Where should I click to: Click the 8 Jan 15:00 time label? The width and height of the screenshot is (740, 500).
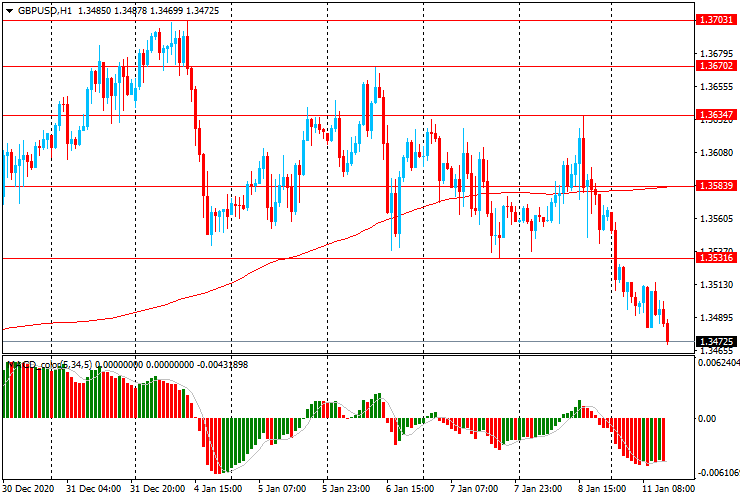(x=602, y=490)
